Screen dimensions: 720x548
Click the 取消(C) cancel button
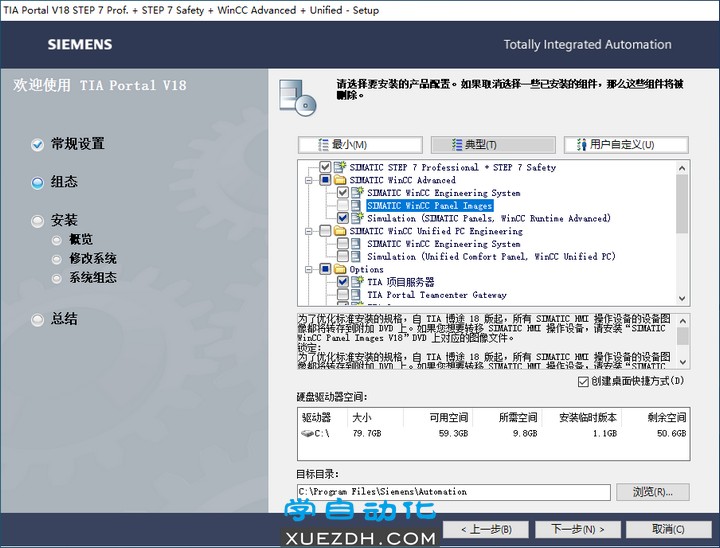pyautogui.click(x=669, y=529)
